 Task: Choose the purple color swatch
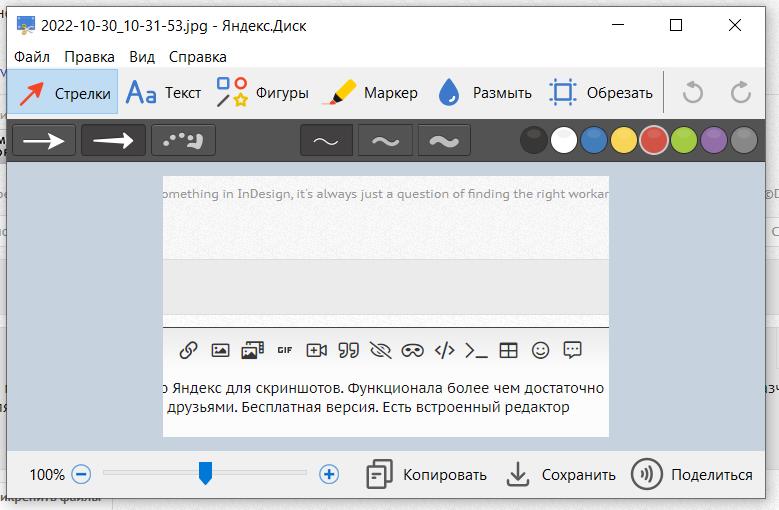coord(714,140)
